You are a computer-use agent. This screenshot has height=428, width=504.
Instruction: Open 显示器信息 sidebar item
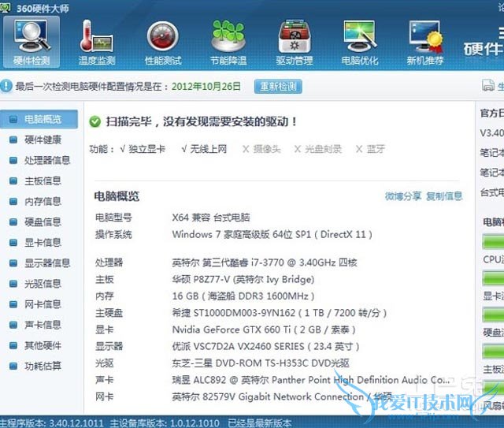point(39,263)
